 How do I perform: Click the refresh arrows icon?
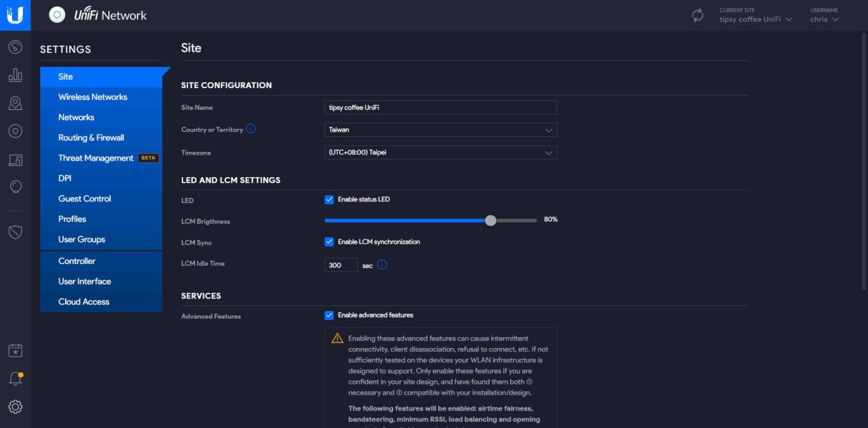click(698, 15)
